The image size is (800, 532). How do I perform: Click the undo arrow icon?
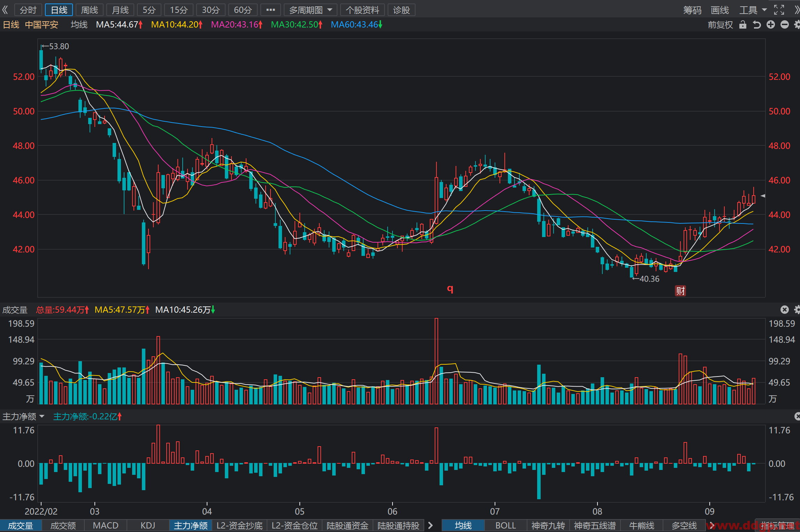point(757,25)
